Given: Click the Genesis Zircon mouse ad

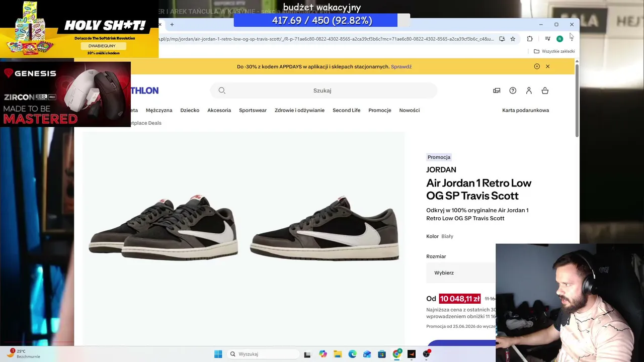Looking at the screenshot, I should click(65, 95).
